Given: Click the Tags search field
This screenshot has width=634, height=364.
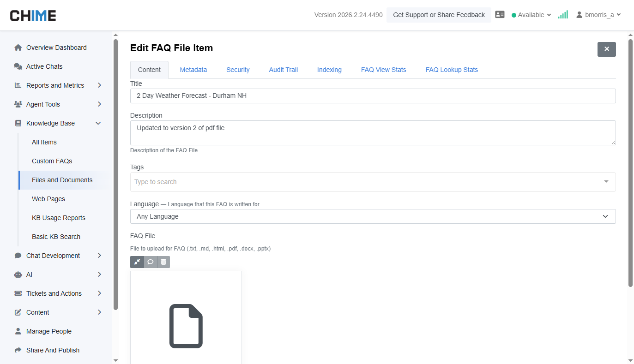Looking at the screenshot, I should point(367,182).
